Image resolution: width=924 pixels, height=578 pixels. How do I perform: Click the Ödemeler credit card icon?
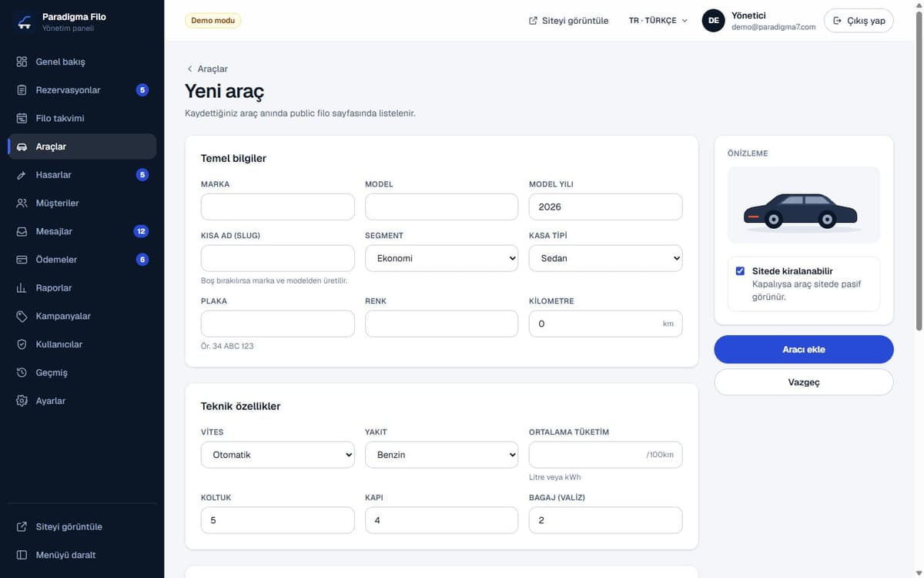[22, 260]
